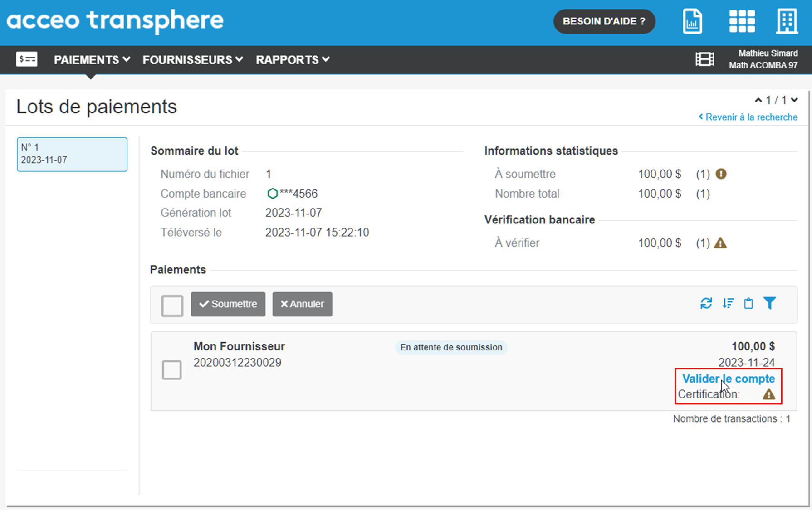Expand the PAIEMENTS menu
Screen dimensions: 812x510
pyautogui.click(x=92, y=60)
